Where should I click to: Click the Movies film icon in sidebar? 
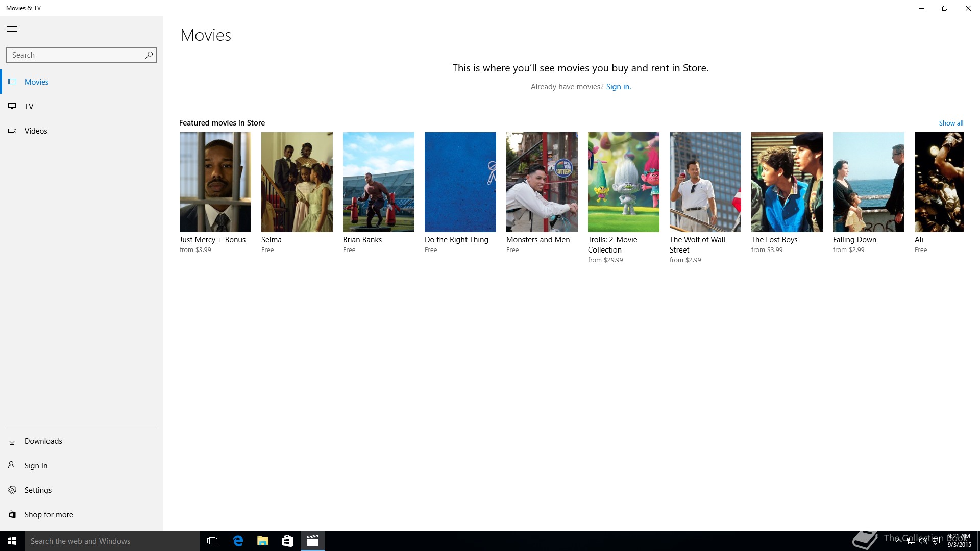click(12, 82)
